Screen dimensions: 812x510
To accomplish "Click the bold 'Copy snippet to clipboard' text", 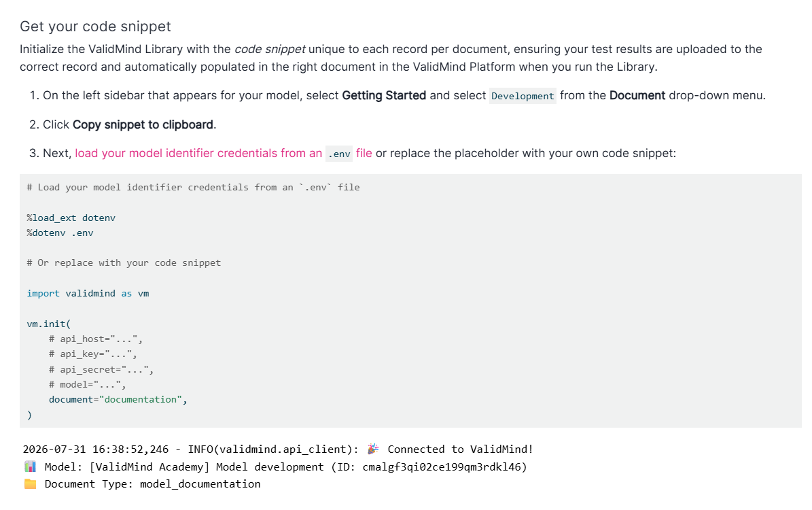I will 143,124.
